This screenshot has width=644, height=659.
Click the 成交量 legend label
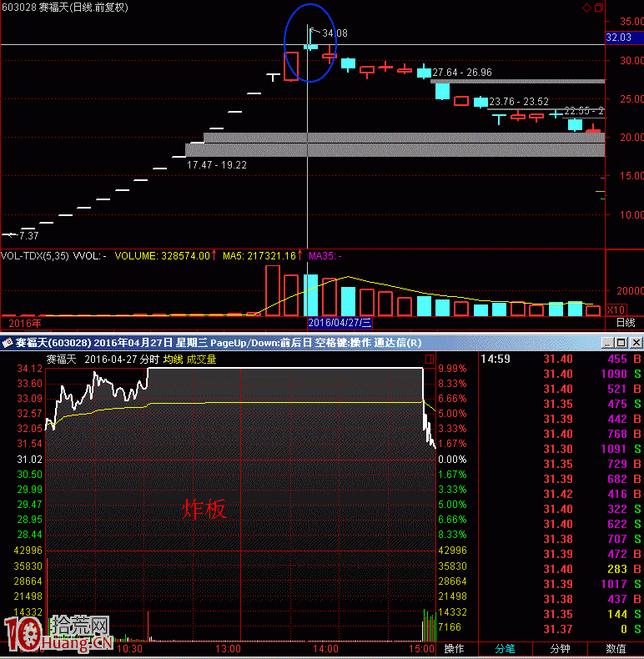[201, 360]
